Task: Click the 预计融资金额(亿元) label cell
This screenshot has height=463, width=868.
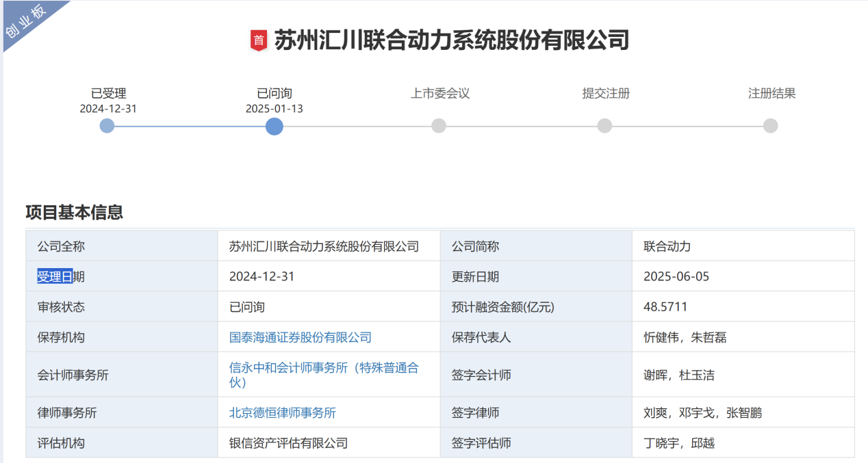Action: pyautogui.click(x=536, y=306)
